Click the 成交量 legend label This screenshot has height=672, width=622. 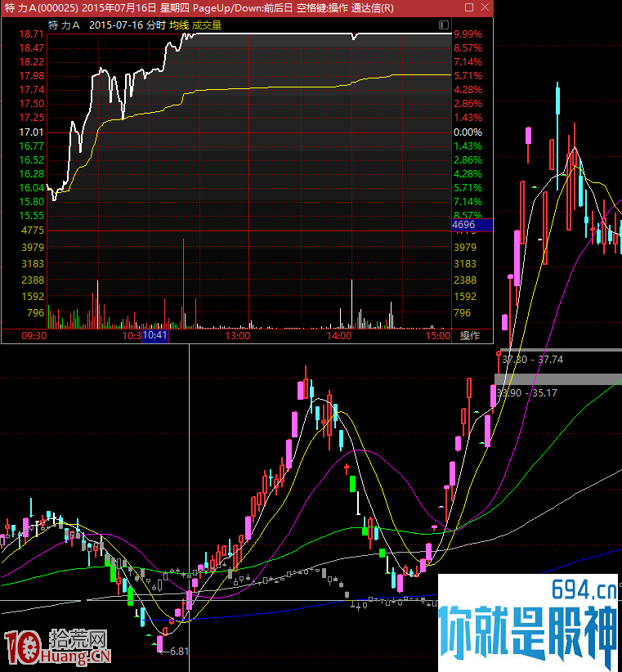tap(207, 25)
